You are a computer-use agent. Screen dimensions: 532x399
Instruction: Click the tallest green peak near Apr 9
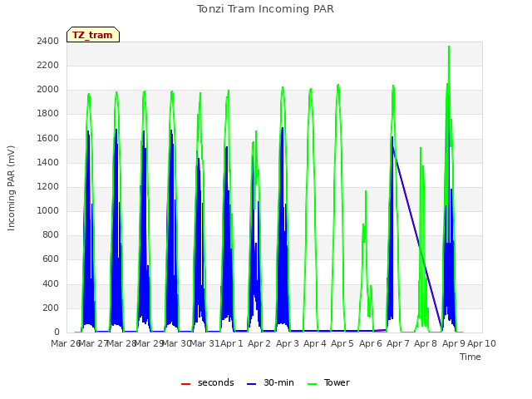coord(449,47)
